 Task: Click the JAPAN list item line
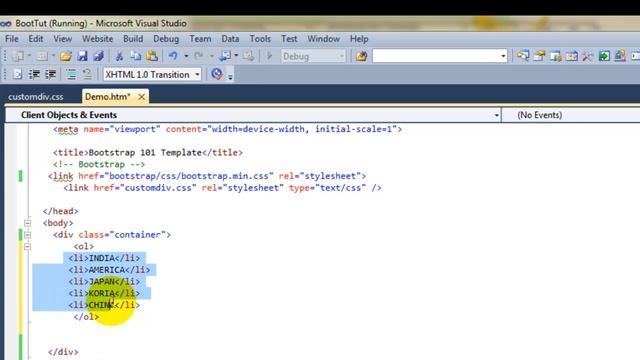(104, 282)
